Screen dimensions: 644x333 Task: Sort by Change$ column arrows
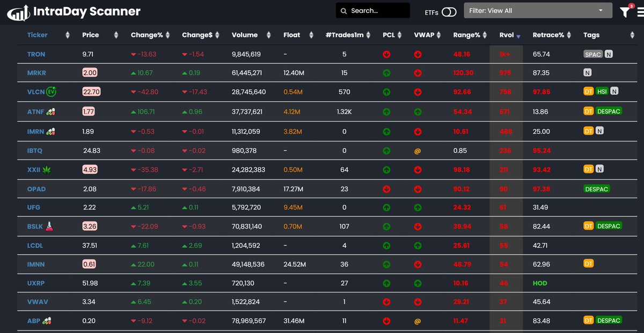(x=218, y=35)
